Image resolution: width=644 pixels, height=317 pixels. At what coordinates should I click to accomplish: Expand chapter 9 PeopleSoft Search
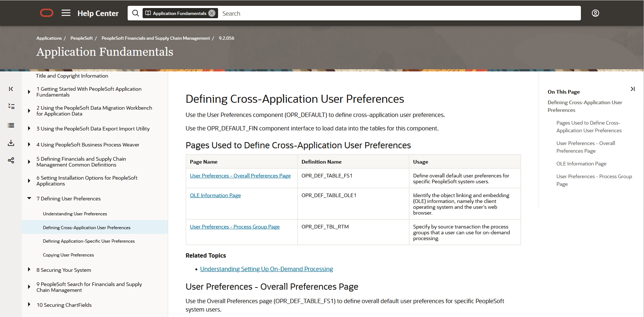click(29, 287)
